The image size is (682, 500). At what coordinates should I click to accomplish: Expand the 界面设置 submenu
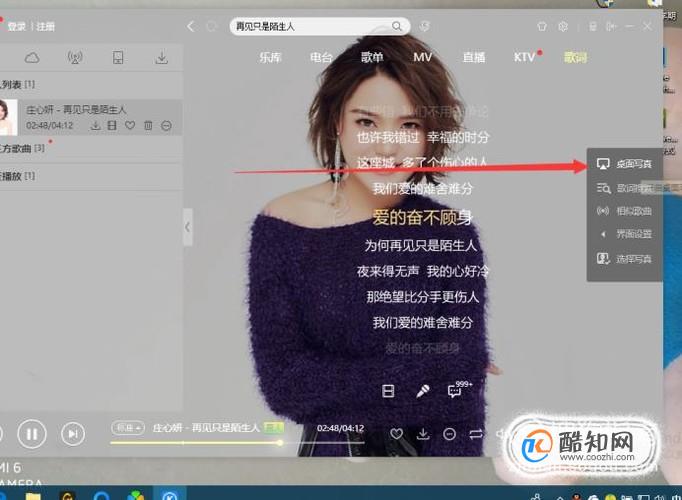[x=625, y=234]
